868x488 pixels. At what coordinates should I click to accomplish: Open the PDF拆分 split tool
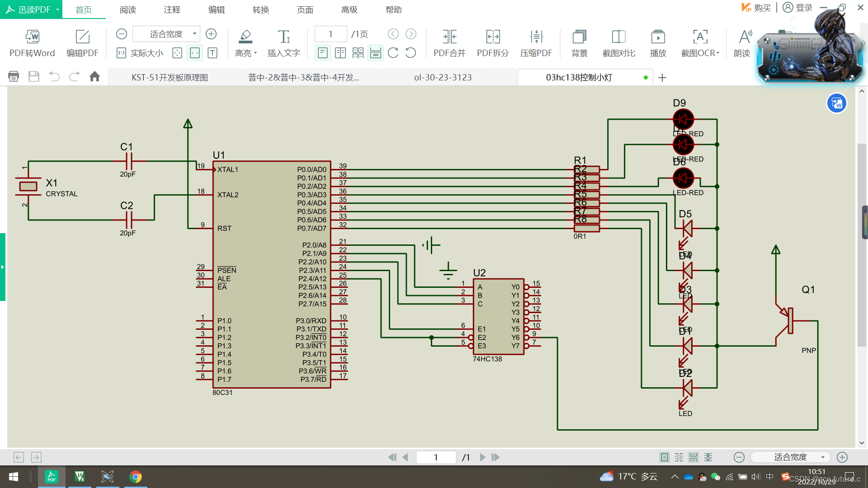point(493,43)
